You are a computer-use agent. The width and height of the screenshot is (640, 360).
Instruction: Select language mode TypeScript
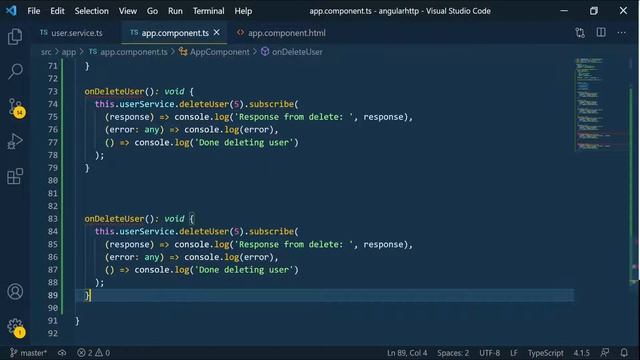tap(545, 353)
